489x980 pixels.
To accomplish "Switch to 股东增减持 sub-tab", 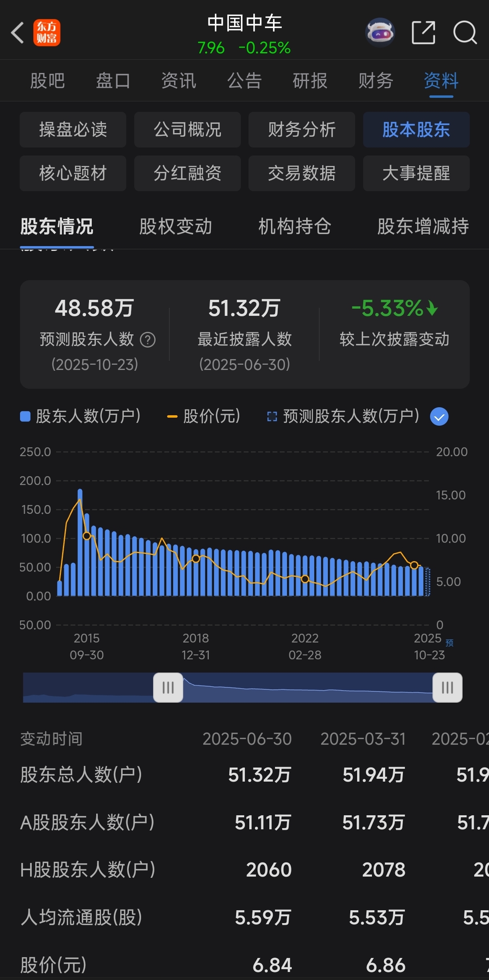I will click(x=423, y=226).
